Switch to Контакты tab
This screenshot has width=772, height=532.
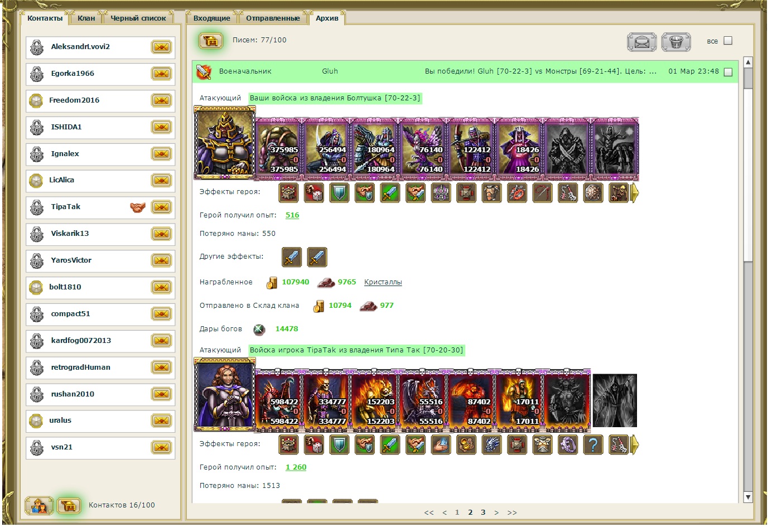(x=45, y=18)
